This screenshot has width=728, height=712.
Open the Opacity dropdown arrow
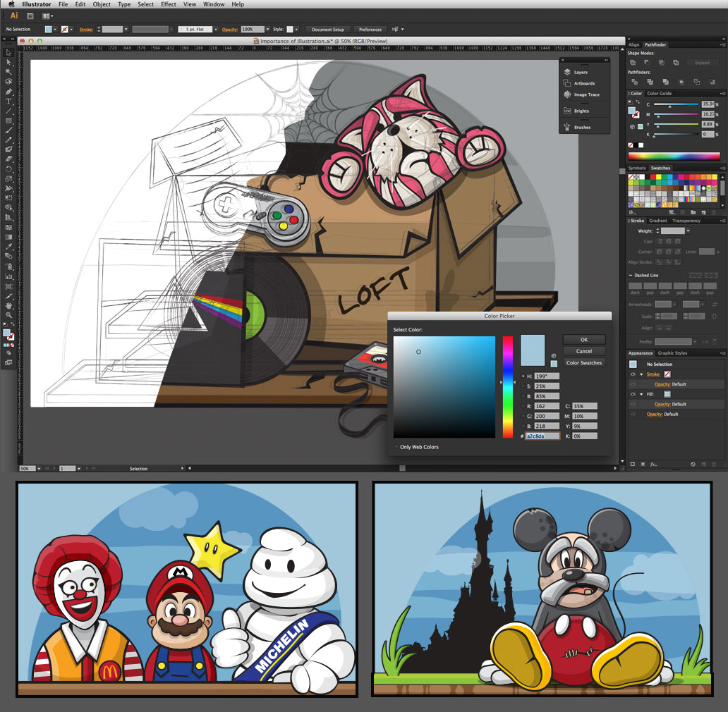pos(268,29)
